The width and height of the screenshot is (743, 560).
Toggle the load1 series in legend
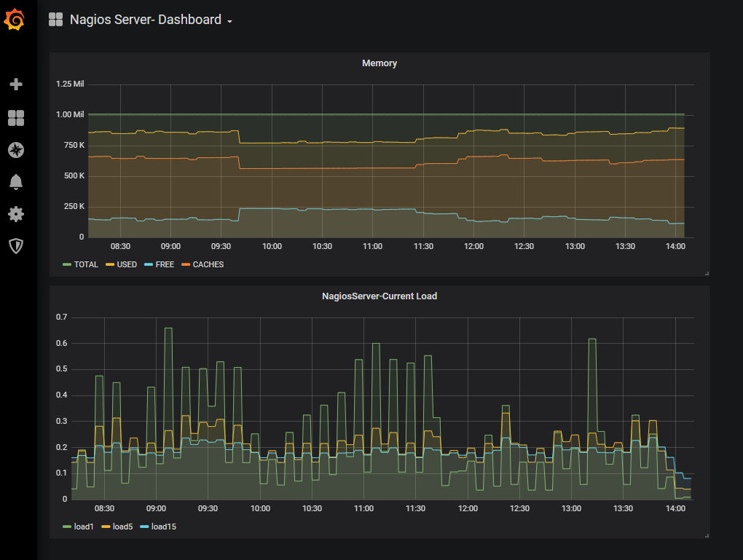(x=84, y=527)
